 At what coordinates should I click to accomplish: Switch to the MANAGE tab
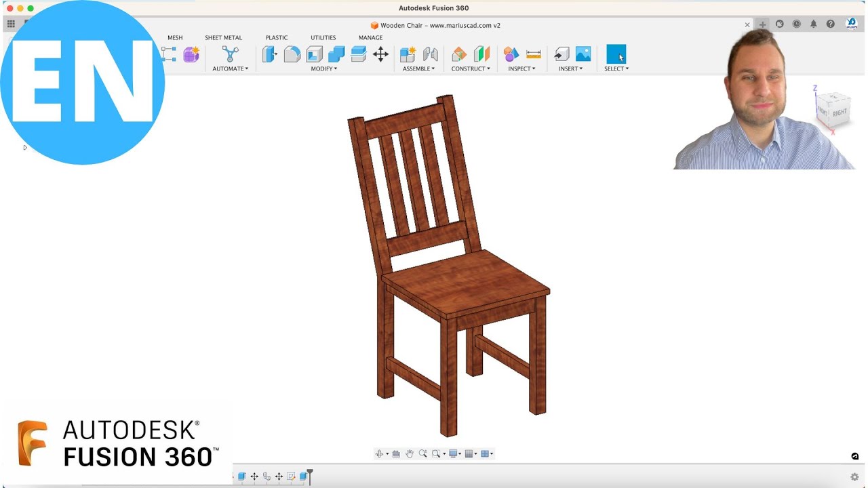(370, 38)
